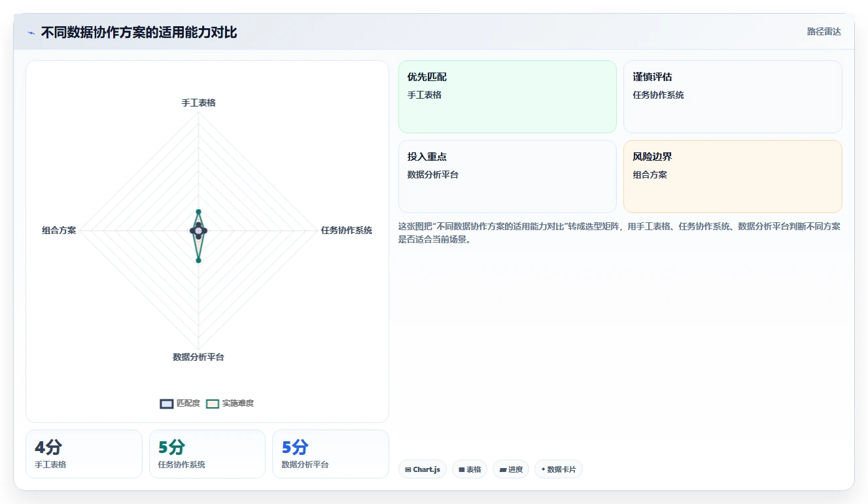The height and width of the screenshot is (504, 868).
Task: Click the 进度 tag chip
Action: pyautogui.click(x=511, y=469)
